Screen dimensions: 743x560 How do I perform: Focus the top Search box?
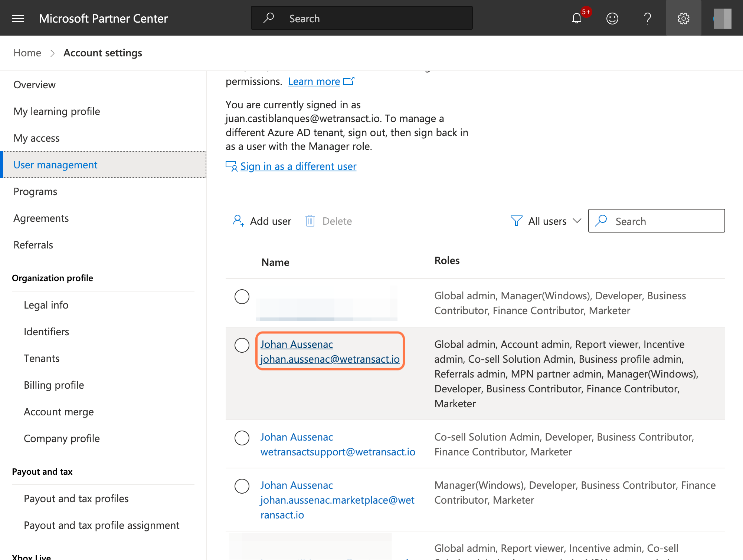click(x=362, y=18)
